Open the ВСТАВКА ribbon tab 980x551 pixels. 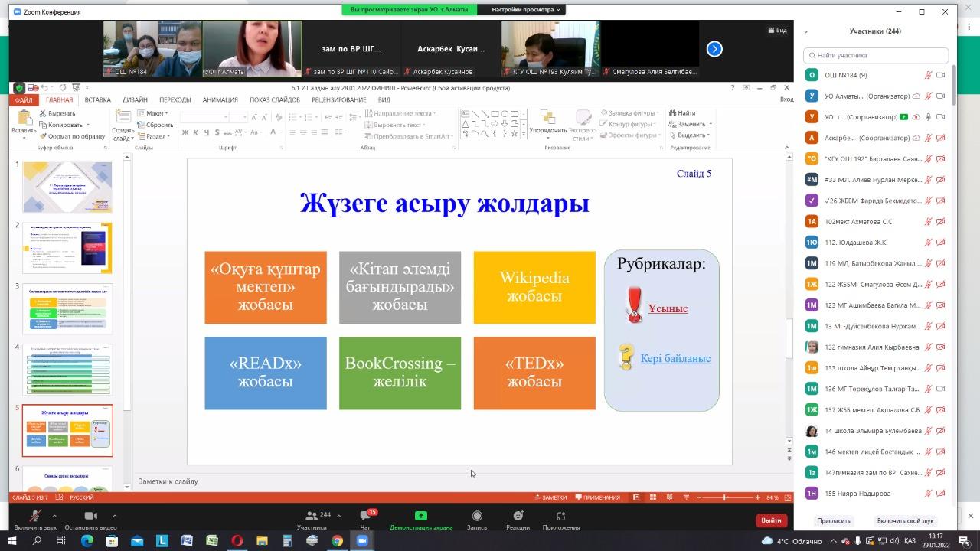tap(97, 99)
